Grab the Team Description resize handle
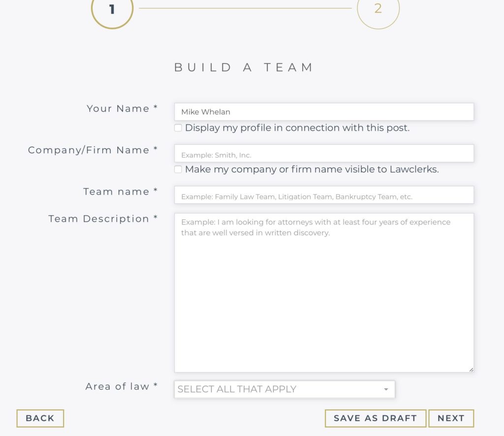 [x=471, y=369]
